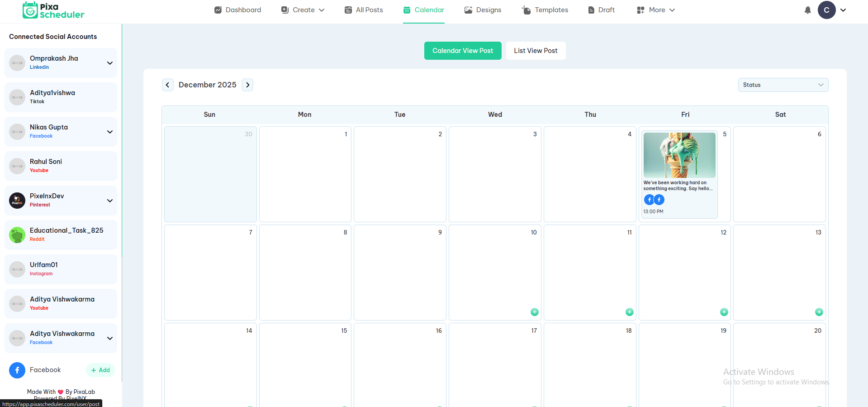The height and width of the screenshot is (407, 868).
Task: Click the Made With By PixaLab footer
Action: coord(61,392)
